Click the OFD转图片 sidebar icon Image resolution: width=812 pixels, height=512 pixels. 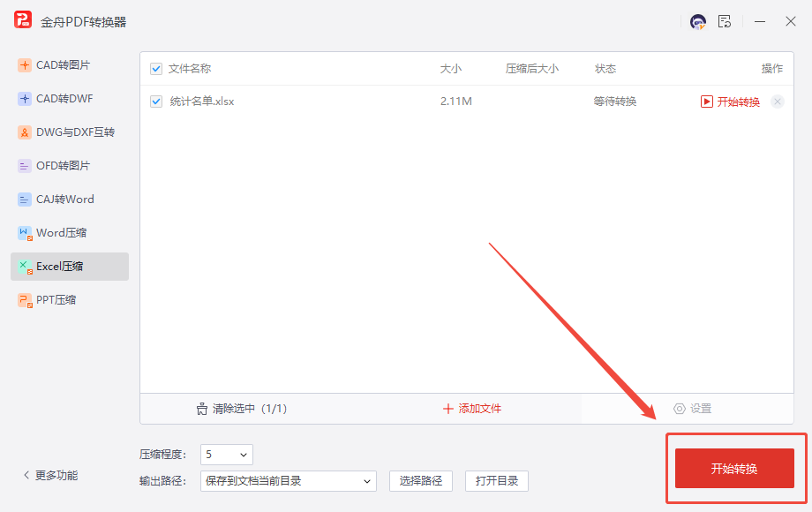(x=25, y=166)
